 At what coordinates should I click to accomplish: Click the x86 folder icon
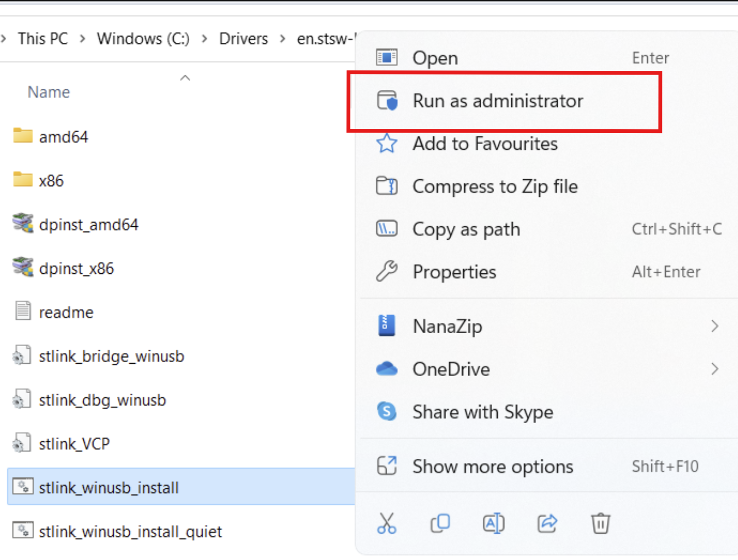point(23,179)
